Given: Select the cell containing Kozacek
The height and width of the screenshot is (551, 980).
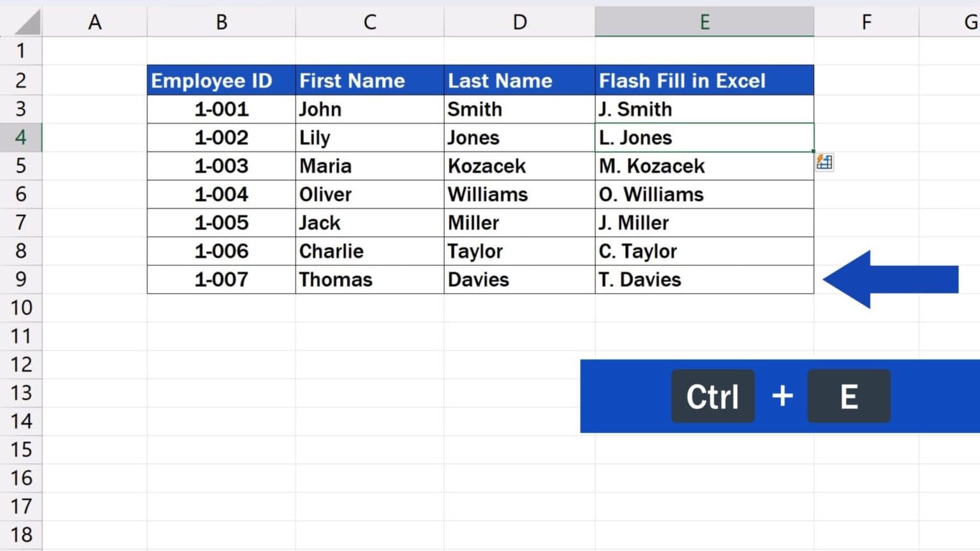Looking at the screenshot, I should (519, 166).
